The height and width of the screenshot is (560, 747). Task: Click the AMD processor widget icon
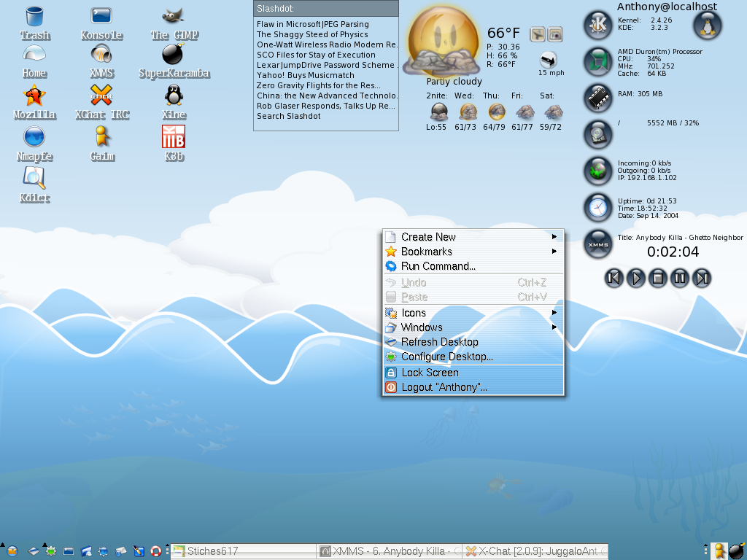[598, 62]
